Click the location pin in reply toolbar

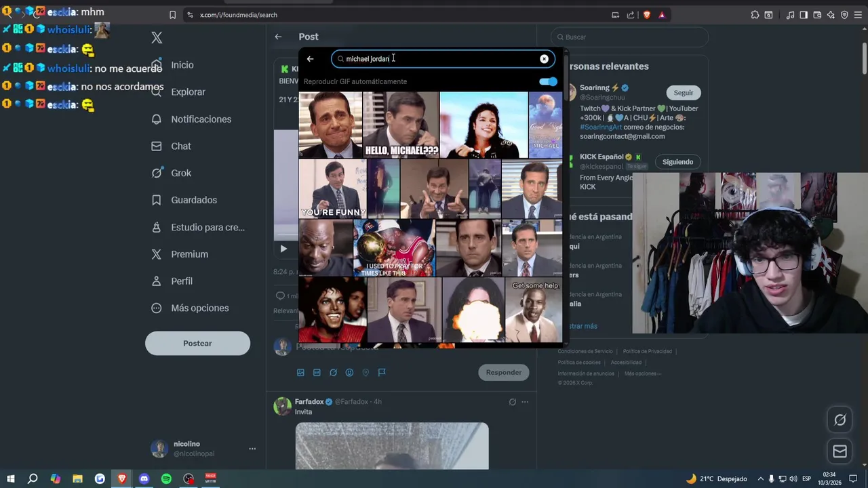click(366, 372)
